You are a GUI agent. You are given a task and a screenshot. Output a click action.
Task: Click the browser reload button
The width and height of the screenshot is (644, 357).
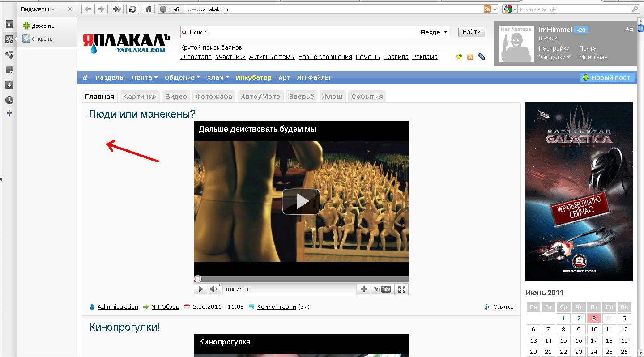click(132, 9)
